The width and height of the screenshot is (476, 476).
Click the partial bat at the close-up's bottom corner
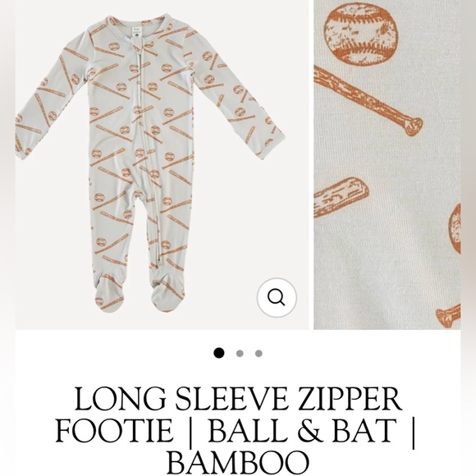coord(448,316)
